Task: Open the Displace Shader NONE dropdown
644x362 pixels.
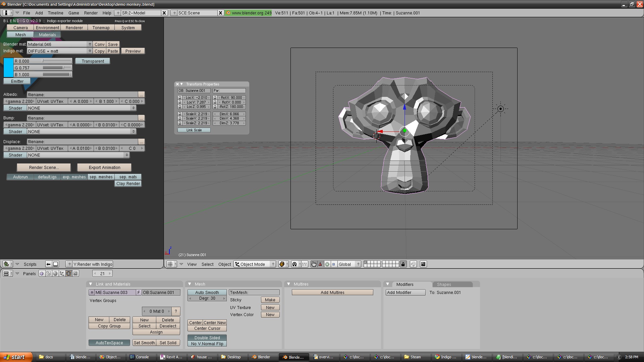Action: pyautogui.click(x=78, y=155)
